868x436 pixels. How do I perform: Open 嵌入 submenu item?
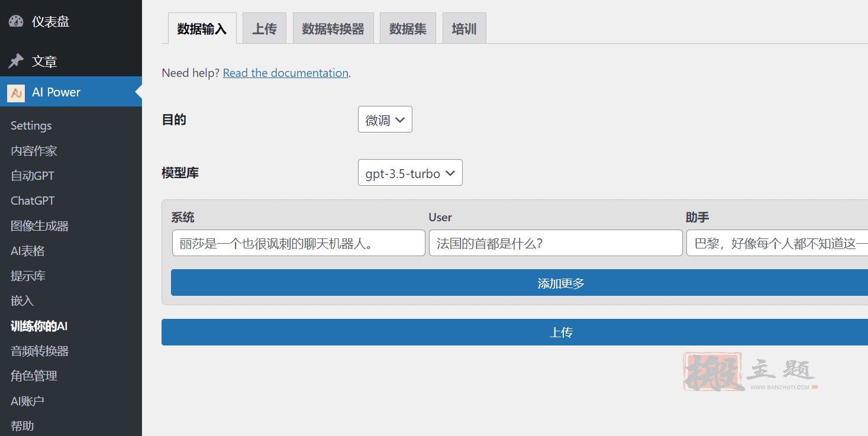(22, 301)
